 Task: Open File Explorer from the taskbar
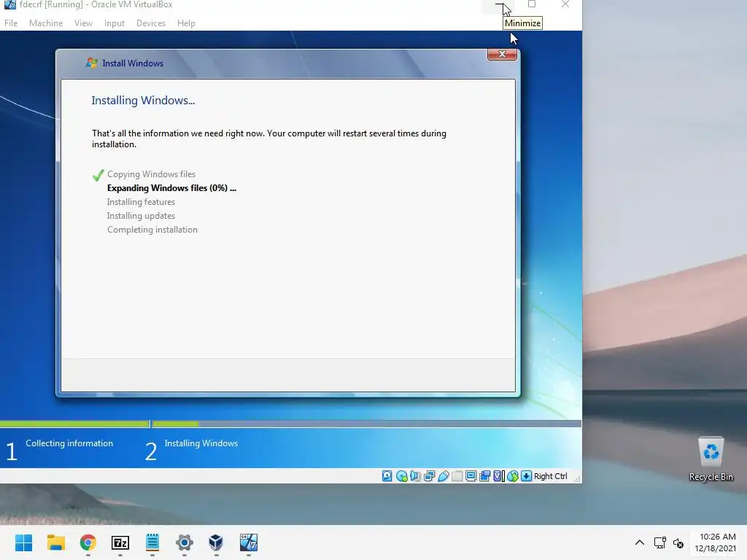(55, 542)
